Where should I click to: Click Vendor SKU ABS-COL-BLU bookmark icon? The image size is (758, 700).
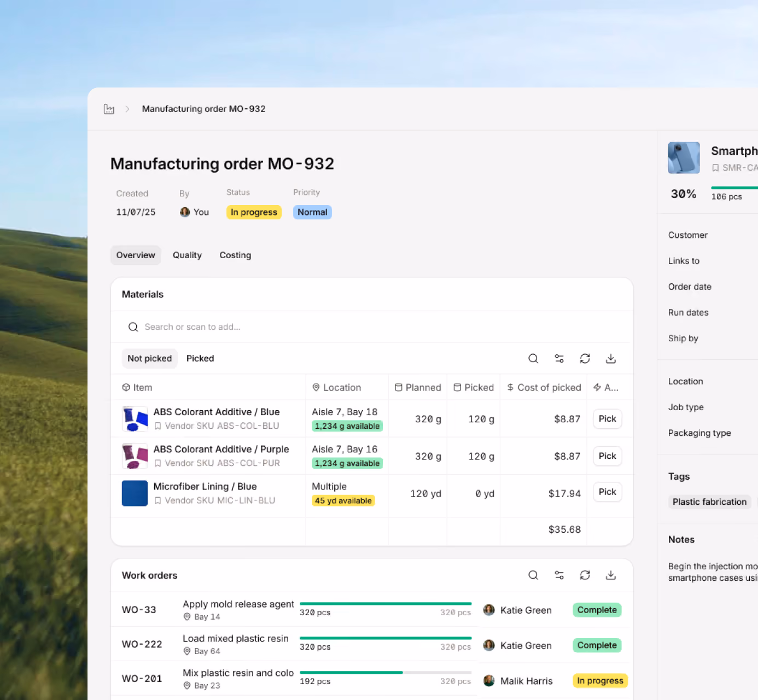pyautogui.click(x=158, y=426)
